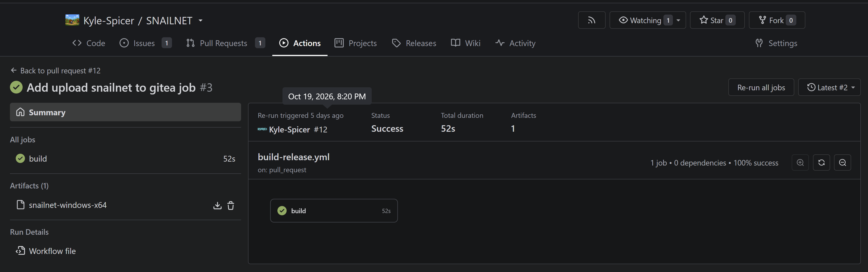Open the Workflow file

tap(46, 251)
